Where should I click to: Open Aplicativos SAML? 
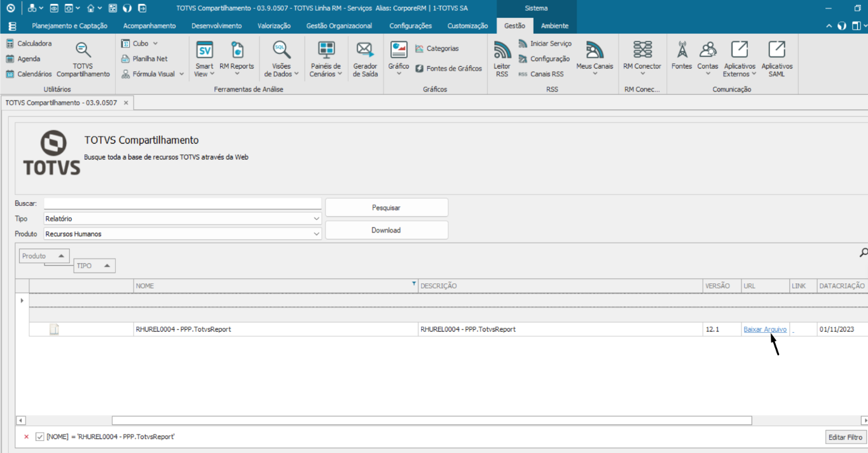click(x=776, y=60)
